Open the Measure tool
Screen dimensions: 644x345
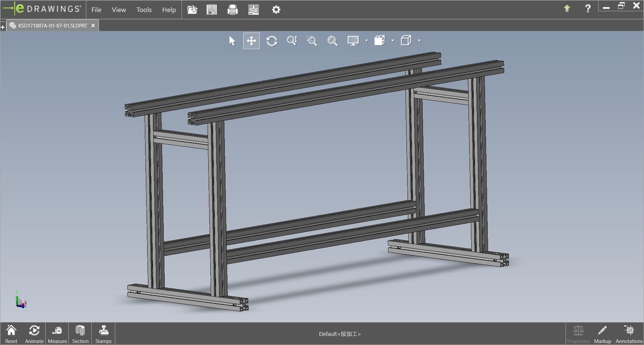[x=57, y=334]
